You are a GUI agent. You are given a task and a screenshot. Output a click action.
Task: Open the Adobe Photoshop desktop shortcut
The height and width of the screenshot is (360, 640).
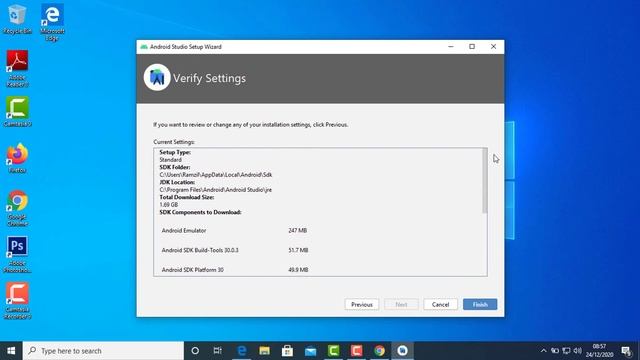(17, 254)
